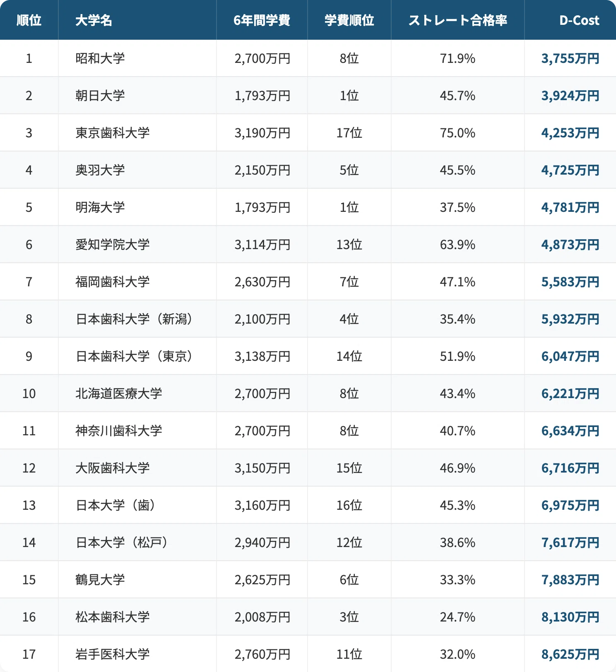Image resolution: width=616 pixels, height=672 pixels.
Task: Select the D-Cost figure '6,047万円'
Action: (570, 356)
